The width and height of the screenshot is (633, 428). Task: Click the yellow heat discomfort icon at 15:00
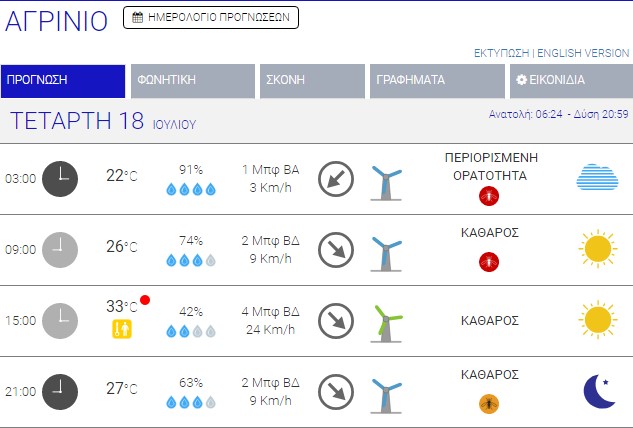tap(122, 328)
